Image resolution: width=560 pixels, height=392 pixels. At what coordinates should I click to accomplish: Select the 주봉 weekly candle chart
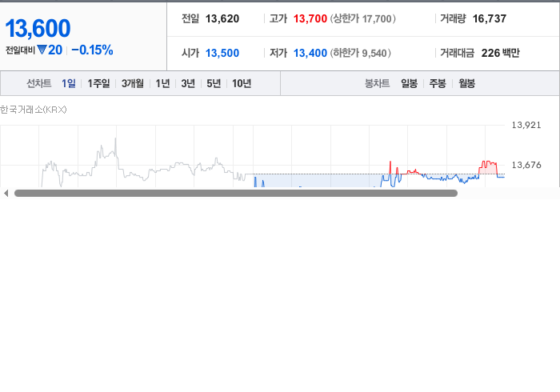438,83
